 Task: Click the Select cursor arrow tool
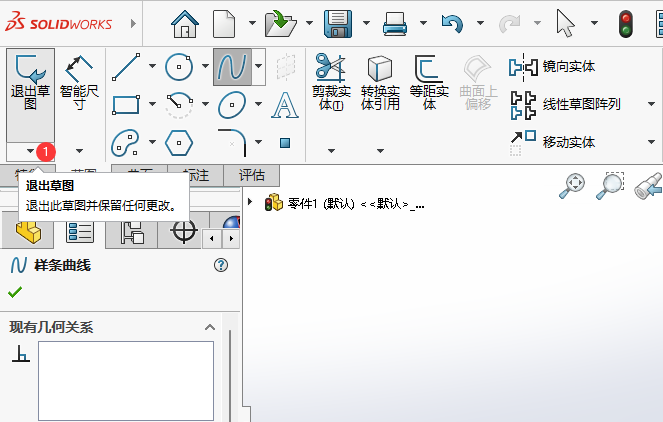tap(565, 24)
